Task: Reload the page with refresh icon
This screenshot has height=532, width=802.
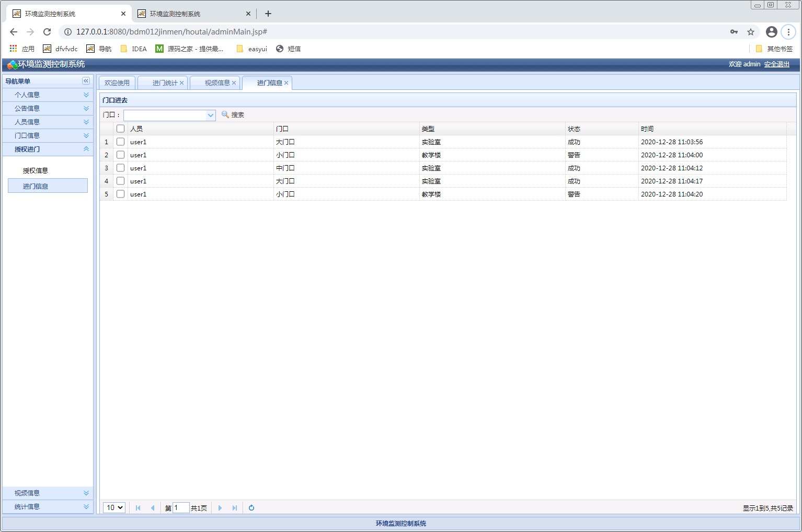Action: click(47, 32)
